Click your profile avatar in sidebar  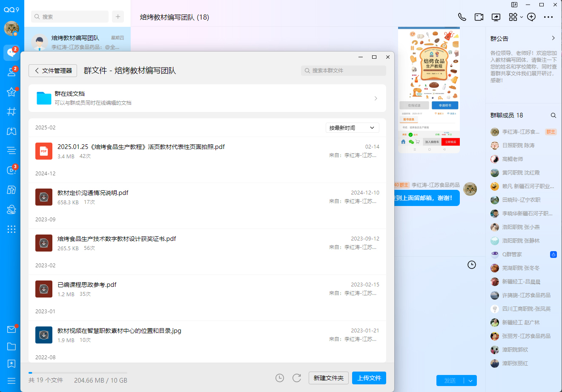pos(11,29)
